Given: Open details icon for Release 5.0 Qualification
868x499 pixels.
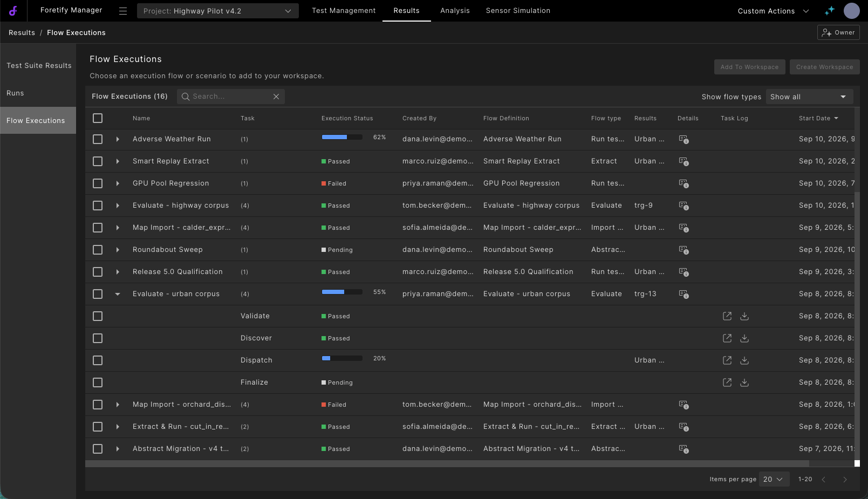Looking at the screenshot, I should (684, 272).
